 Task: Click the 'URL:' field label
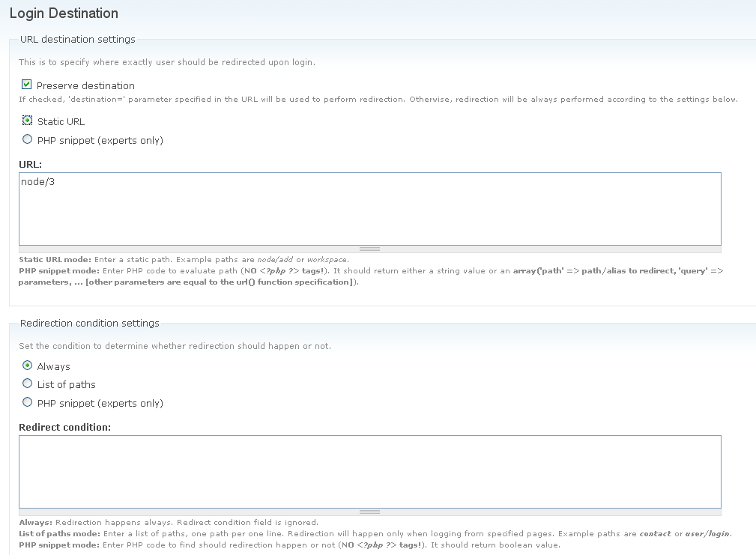[30, 163]
